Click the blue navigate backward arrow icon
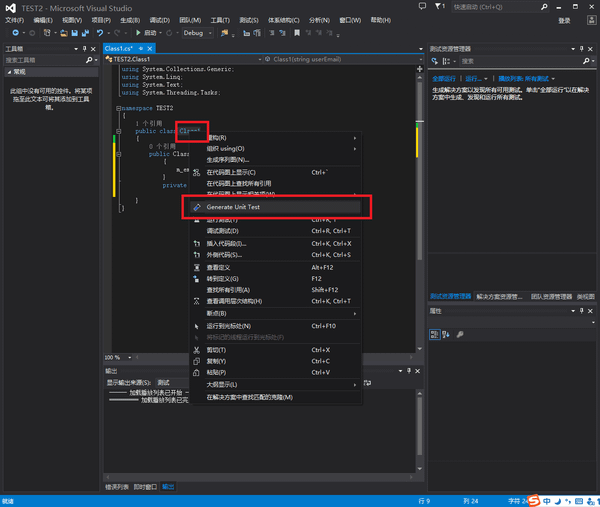The image size is (600, 507). tap(15, 33)
